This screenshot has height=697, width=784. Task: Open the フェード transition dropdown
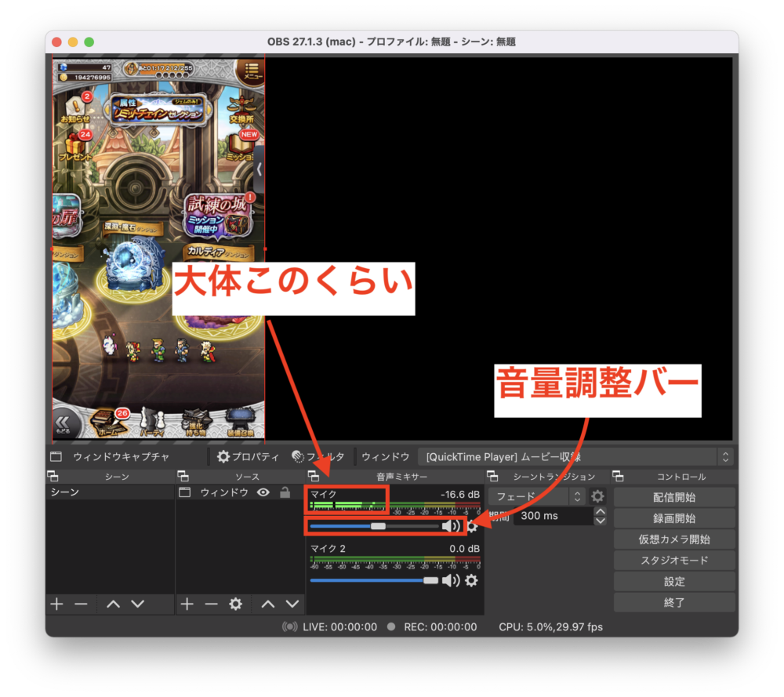point(536,496)
